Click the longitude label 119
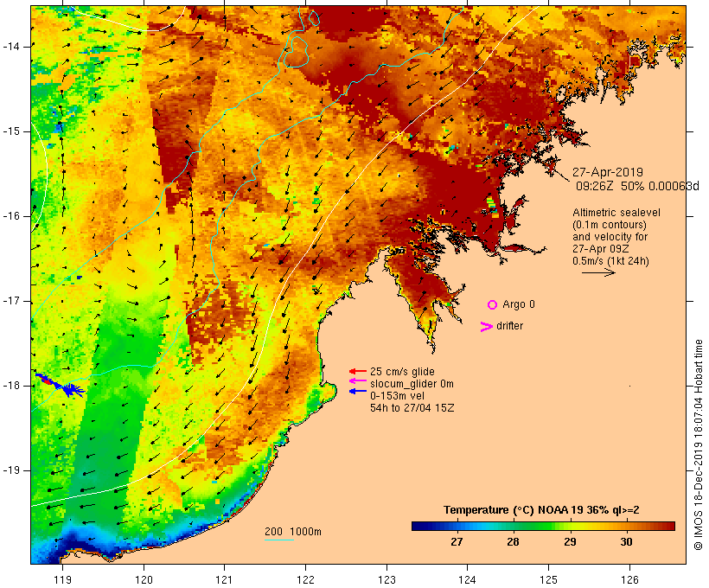The width and height of the screenshot is (709, 588). (62, 580)
